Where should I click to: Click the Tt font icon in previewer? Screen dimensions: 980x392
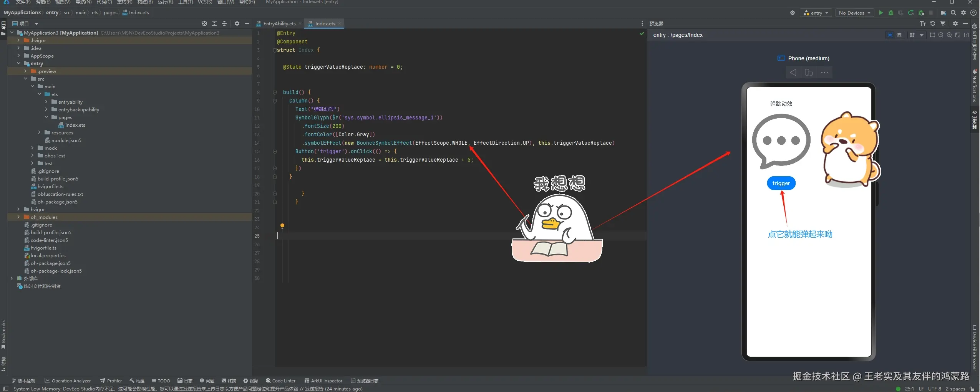tap(923, 23)
